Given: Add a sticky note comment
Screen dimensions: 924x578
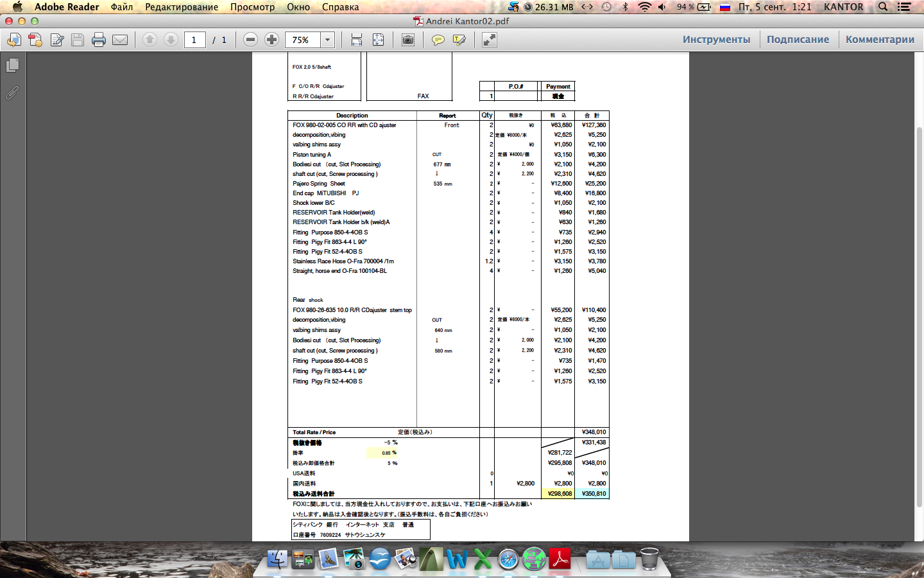Looking at the screenshot, I should [x=438, y=40].
